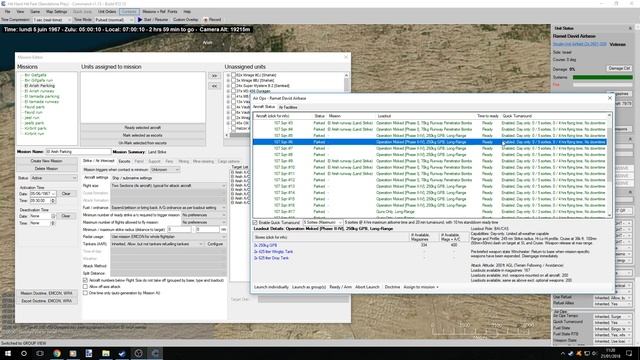Viewport: 640px width, 360px height.
Task: Click the Damage Ctrl button in Unit Status
Action: click(619, 68)
